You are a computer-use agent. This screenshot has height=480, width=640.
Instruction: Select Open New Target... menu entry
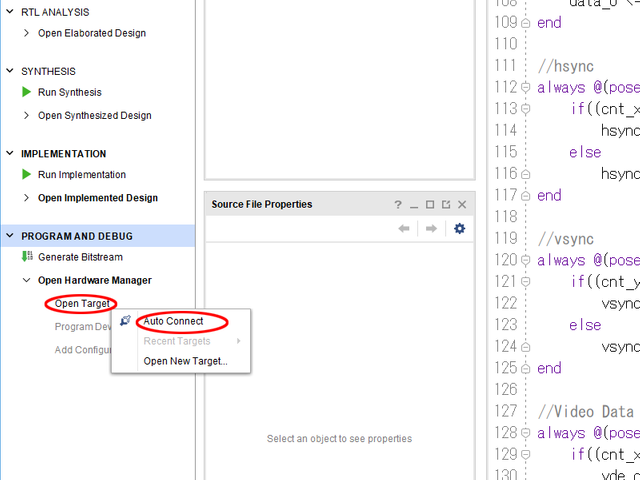(x=185, y=361)
